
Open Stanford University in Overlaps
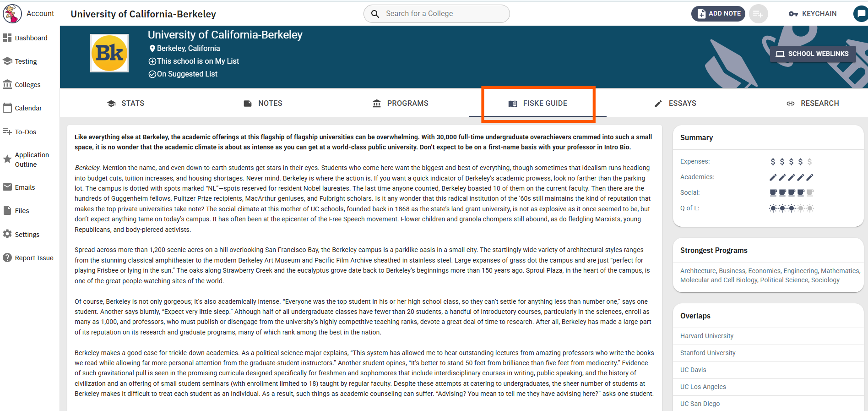pos(708,353)
